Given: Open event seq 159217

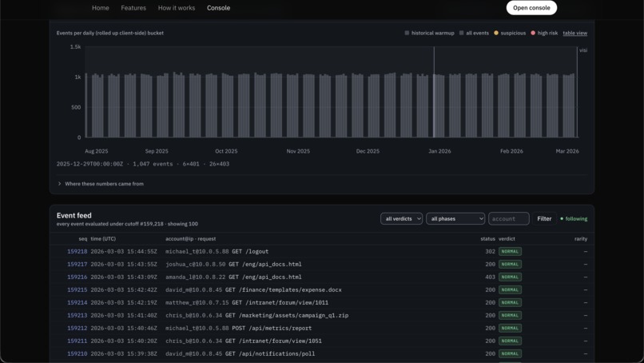Looking at the screenshot, I should coord(78,264).
